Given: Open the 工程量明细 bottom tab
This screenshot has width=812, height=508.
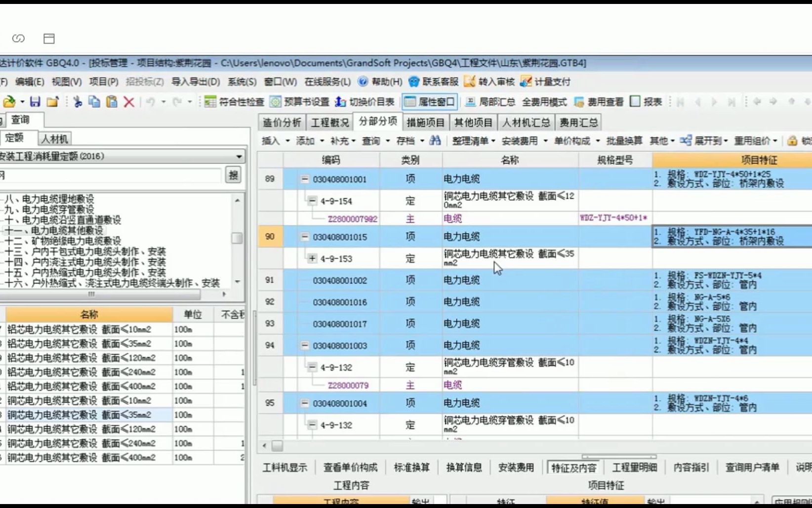Looking at the screenshot, I should pos(635,467).
